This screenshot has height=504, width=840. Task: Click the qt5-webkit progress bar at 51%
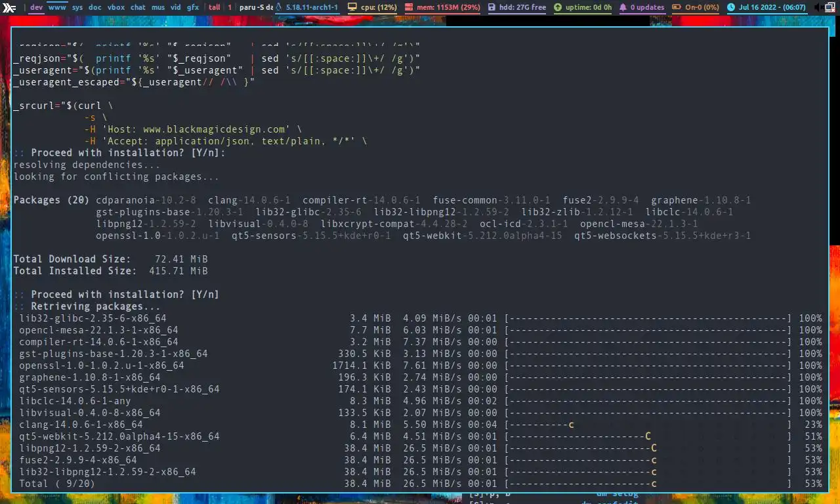[x=648, y=436]
